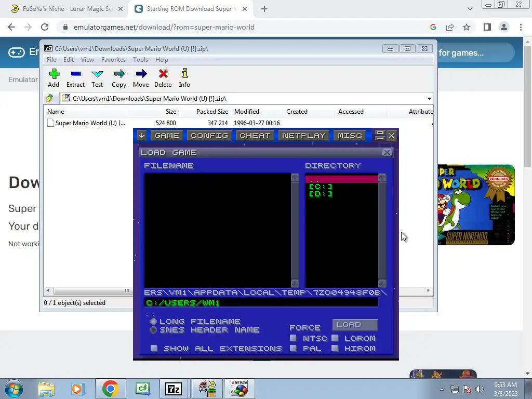Open Lunar Magic taskbar icon
532x399 pixels.
click(x=207, y=389)
